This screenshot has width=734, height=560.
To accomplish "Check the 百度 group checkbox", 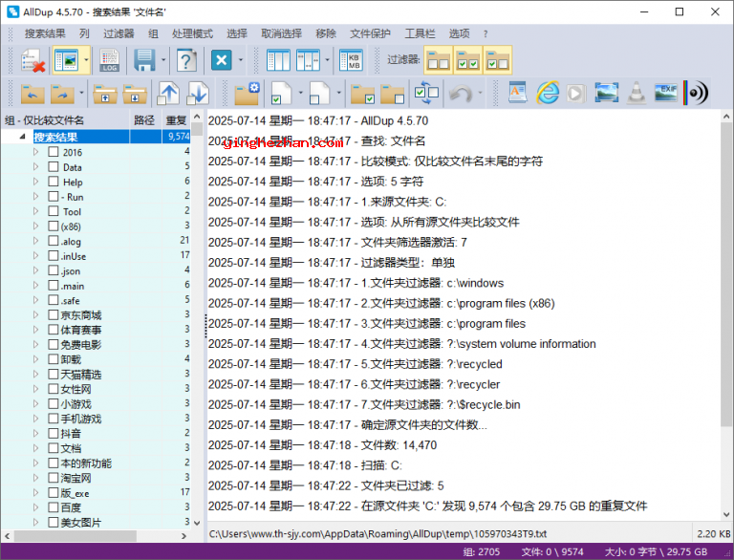I will 54,507.
